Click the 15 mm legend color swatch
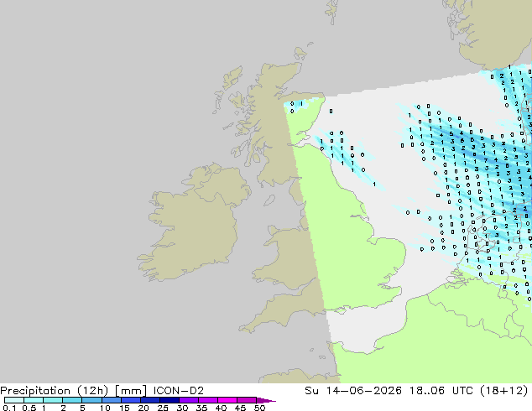This screenshot has width=532, height=411. coord(130,400)
